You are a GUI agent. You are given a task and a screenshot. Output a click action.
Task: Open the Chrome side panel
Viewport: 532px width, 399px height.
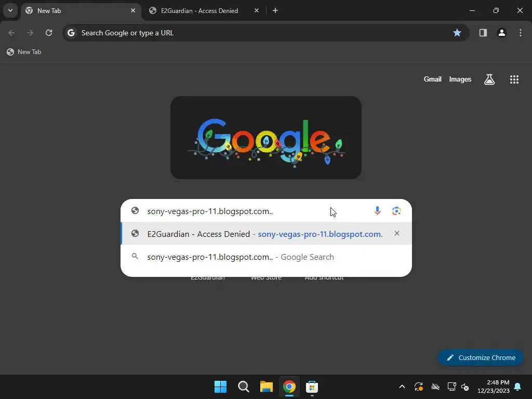coord(483,33)
